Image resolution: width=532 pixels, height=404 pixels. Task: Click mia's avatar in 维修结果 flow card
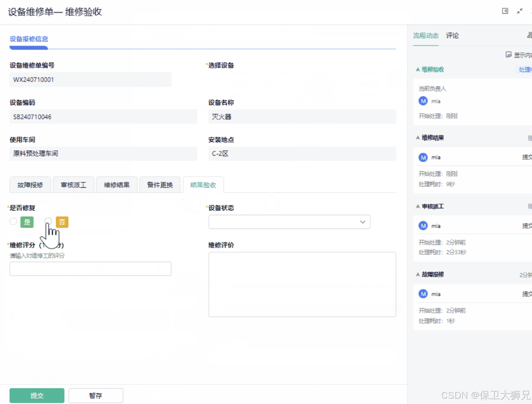click(x=423, y=157)
